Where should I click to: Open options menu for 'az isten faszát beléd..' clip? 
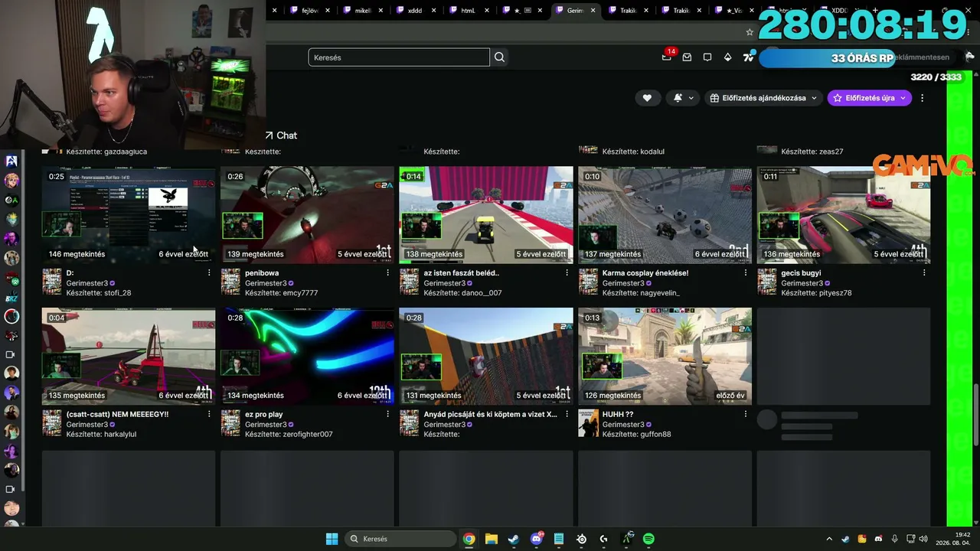567,273
